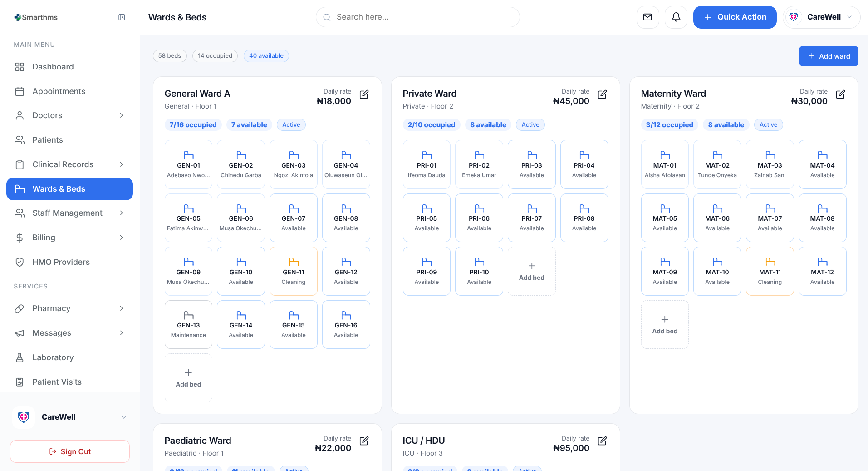Select available bed PRI-04
This screenshot has height=471, width=868.
pos(584,164)
